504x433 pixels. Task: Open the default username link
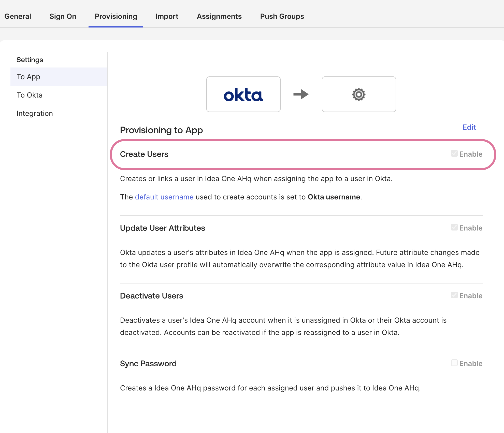(164, 197)
